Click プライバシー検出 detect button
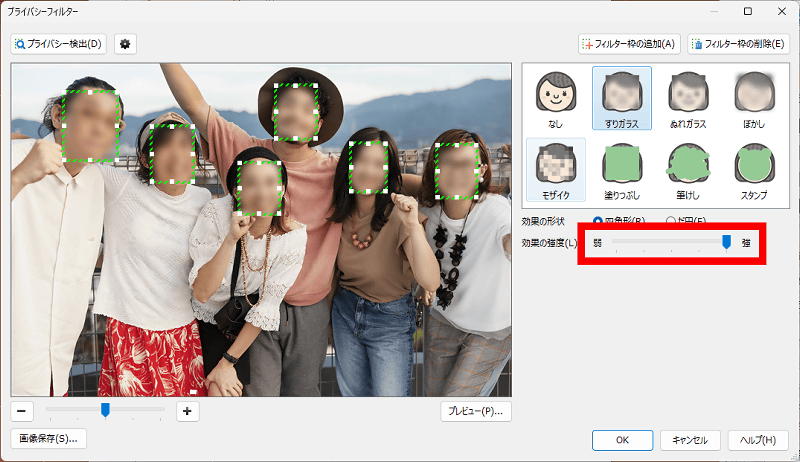This screenshot has width=800, height=462. tap(59, 44)
